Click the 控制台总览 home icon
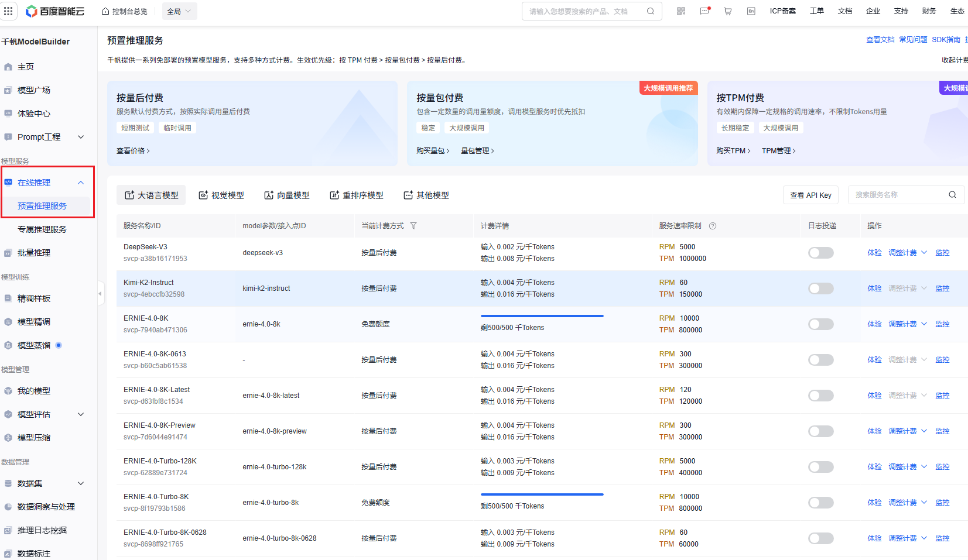Screen dimensions: 968x560 click(105, 11)
